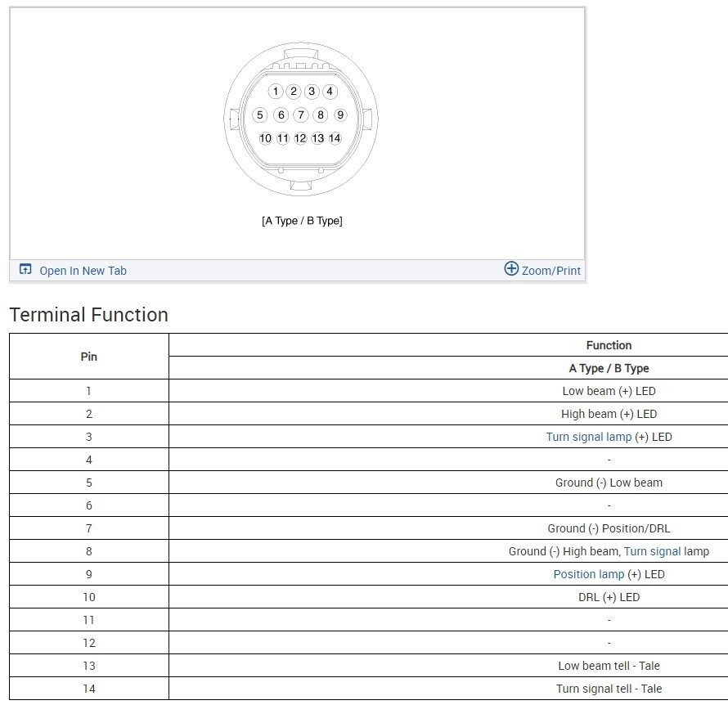Select pin 9 circle in the connector diagram
Image resolution: width=728 pixels, height=705 pixels.
click(340, 115)
